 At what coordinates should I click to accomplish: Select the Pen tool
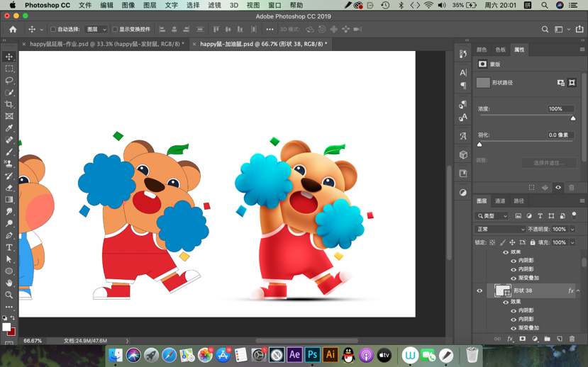tap(9, 235)
